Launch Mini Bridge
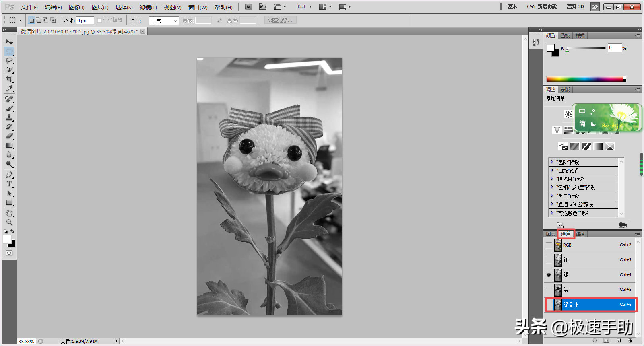This screenshot has height=346, width=644. click(263, 6)
